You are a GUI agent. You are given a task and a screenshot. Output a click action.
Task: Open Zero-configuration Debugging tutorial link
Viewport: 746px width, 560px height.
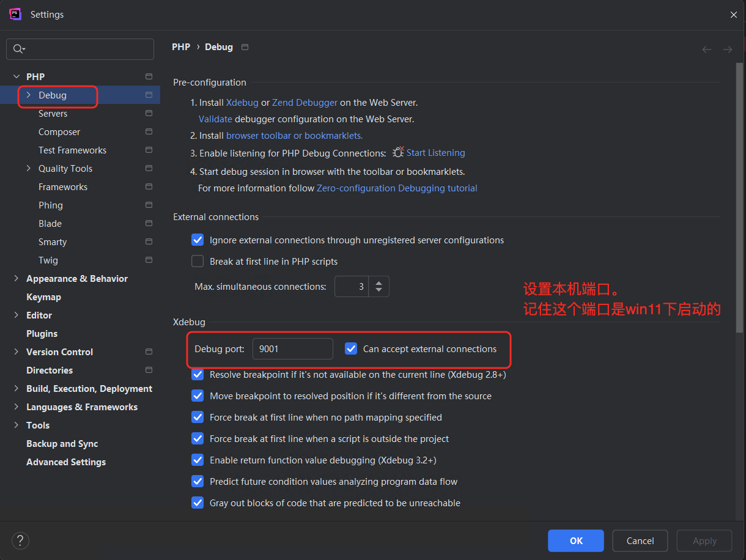[397, 188]
